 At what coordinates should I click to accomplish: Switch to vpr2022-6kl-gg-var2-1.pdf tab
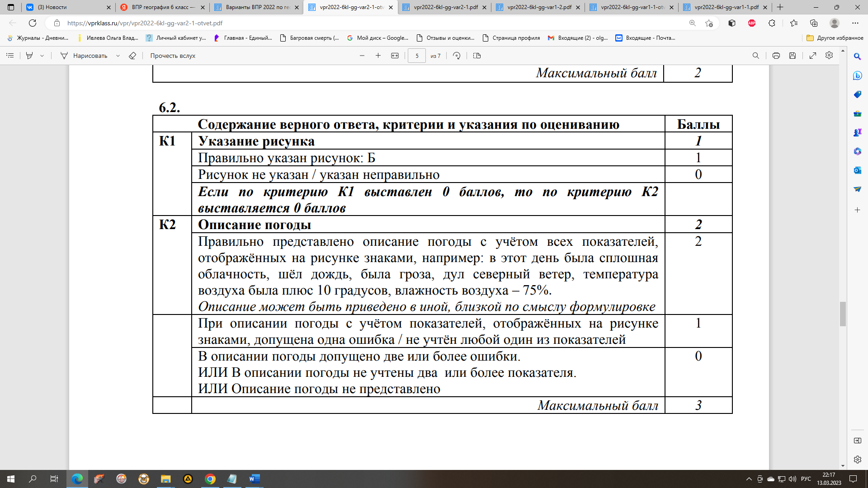coord(444,7)
